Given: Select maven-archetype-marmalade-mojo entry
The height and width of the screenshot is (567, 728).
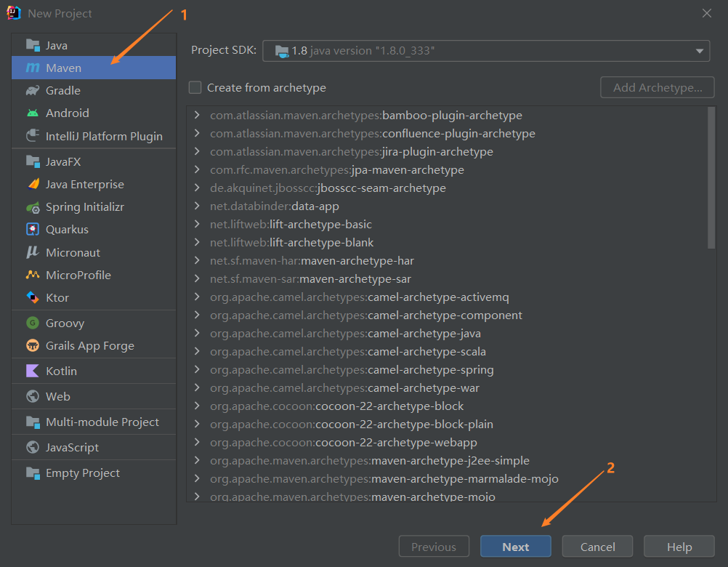Looking at the screenshot, I should 384,479.
